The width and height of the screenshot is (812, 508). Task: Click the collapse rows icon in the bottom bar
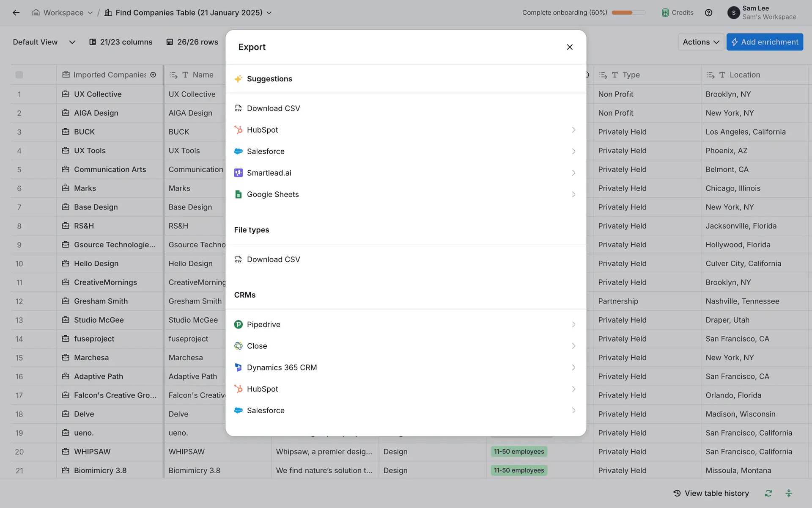[789, 493]
